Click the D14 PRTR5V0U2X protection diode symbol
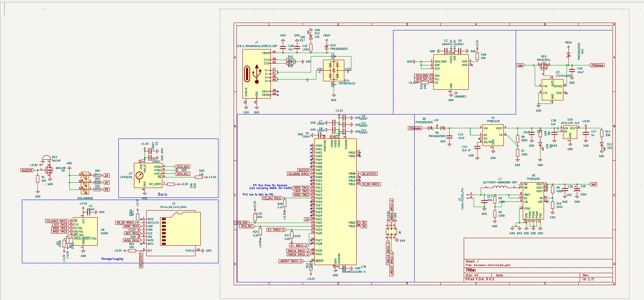Screen dimensions: 644x300 [333, 70]
